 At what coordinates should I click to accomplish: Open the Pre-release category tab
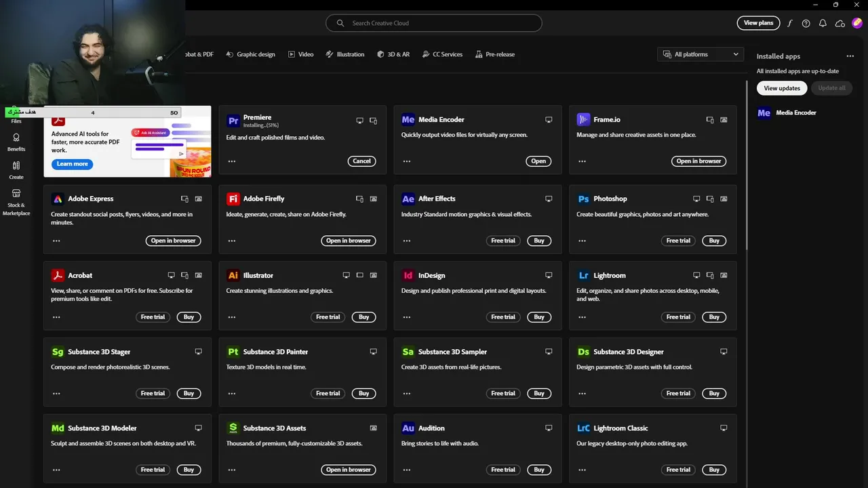click(x=494, y=54)
